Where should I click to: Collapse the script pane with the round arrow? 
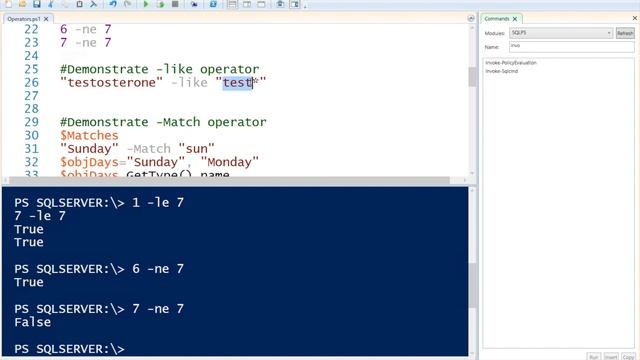471,18
